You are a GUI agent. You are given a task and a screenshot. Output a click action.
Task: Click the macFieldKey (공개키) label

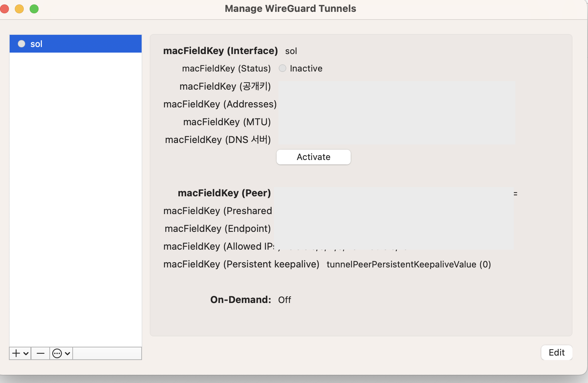pos(225,86)
